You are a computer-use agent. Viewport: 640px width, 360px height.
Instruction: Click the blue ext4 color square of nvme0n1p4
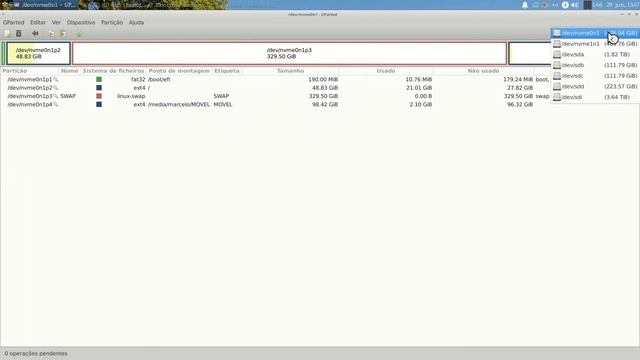click(x=99, y=104)
